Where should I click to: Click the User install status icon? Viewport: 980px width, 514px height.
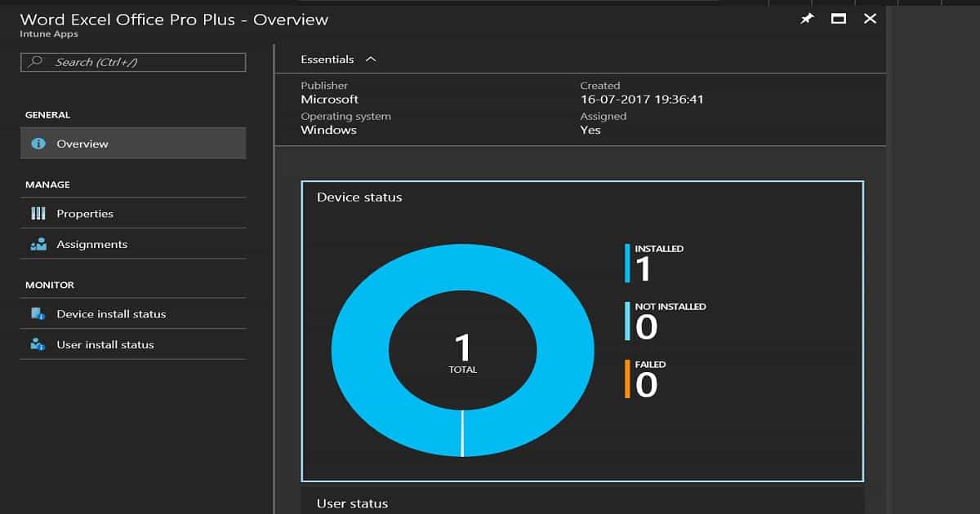pos(38,344)
